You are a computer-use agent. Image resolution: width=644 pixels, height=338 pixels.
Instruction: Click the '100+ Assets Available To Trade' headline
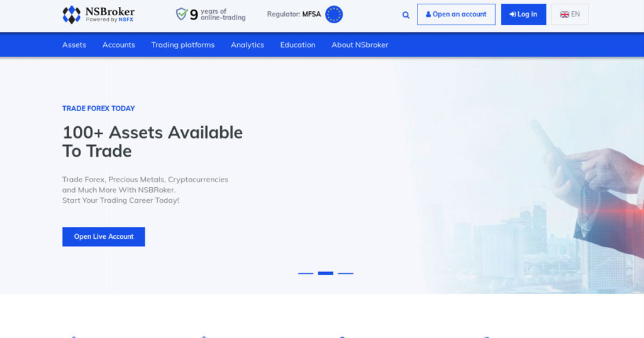click(x=152, y=141)
